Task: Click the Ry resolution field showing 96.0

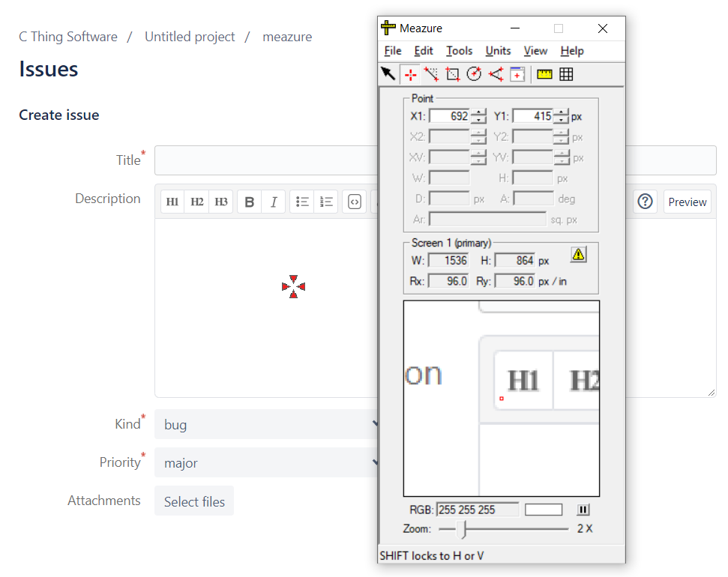Action: (515, 281)
